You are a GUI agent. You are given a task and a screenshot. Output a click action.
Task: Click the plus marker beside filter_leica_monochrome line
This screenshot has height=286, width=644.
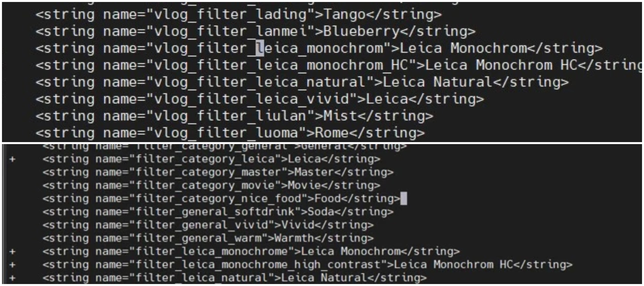12,252
